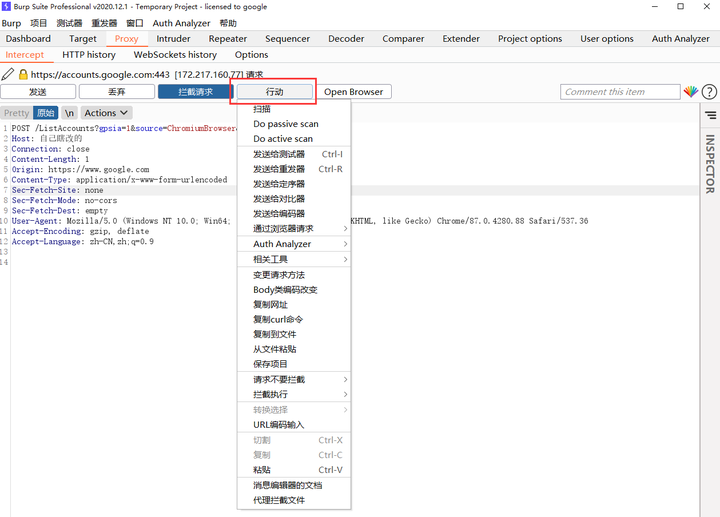Toggle the \n non-printing characters button

(69, 113)
